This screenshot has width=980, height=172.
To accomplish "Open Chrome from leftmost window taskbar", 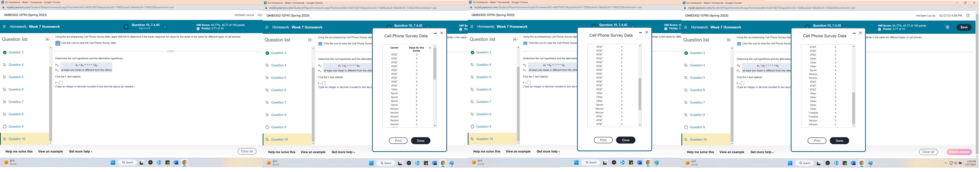I will click(184, 163).
